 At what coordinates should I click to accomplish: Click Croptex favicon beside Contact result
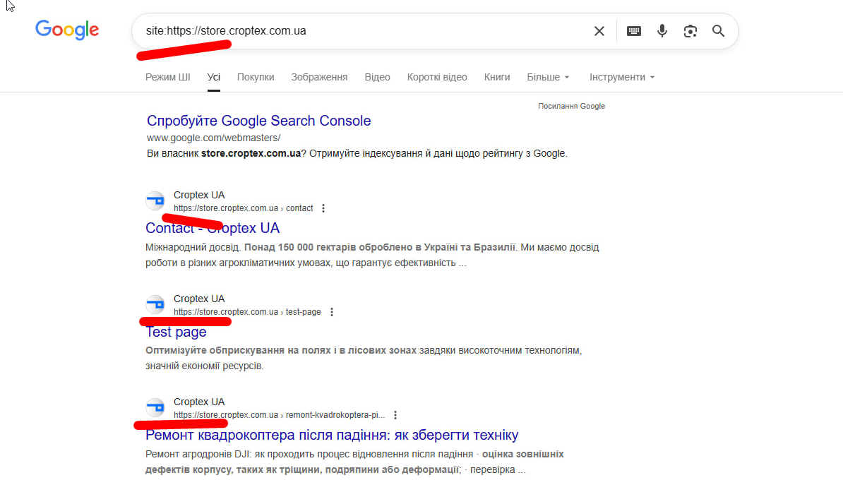[155, 201]
